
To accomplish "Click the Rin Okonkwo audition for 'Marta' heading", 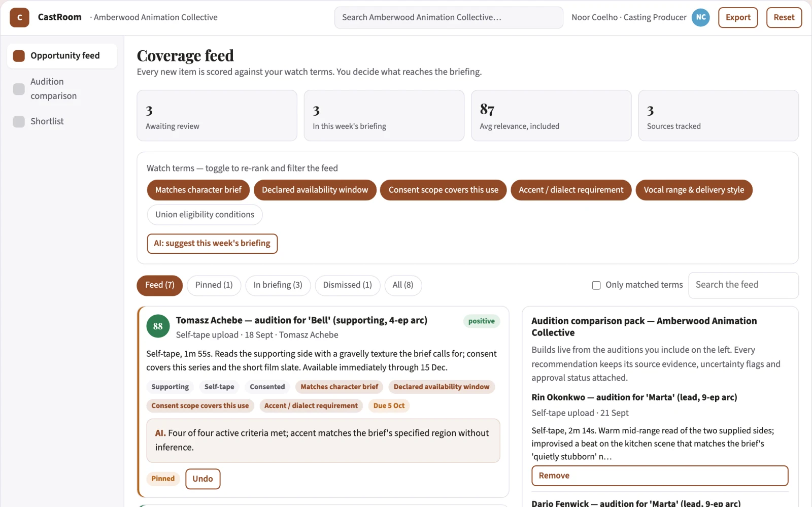I will pos(634,397).
